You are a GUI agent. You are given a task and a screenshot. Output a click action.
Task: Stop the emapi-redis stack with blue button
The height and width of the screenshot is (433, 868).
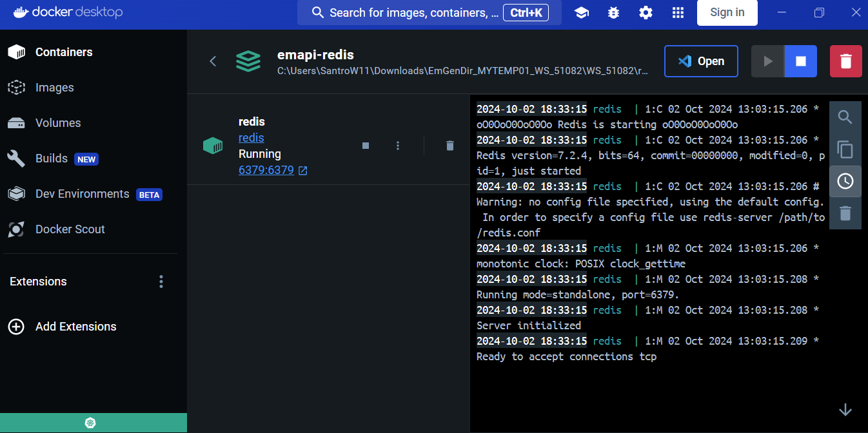[x=801, y=61]
